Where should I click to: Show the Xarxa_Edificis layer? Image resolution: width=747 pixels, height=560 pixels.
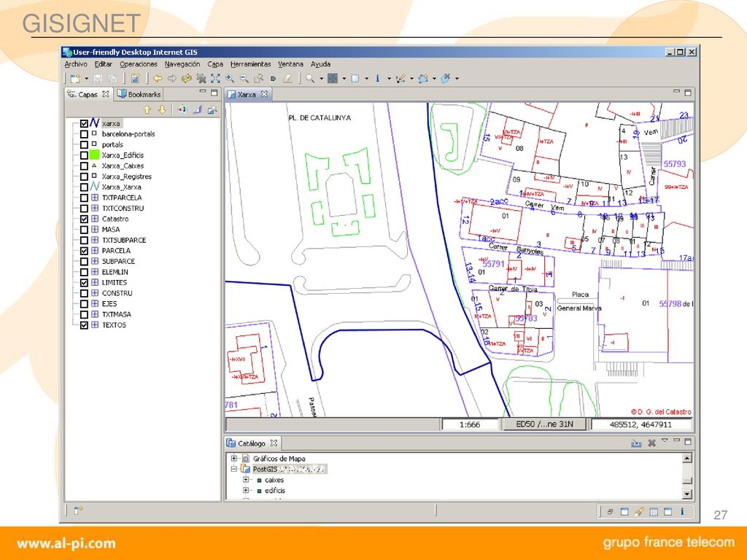[x=84, y=155]
